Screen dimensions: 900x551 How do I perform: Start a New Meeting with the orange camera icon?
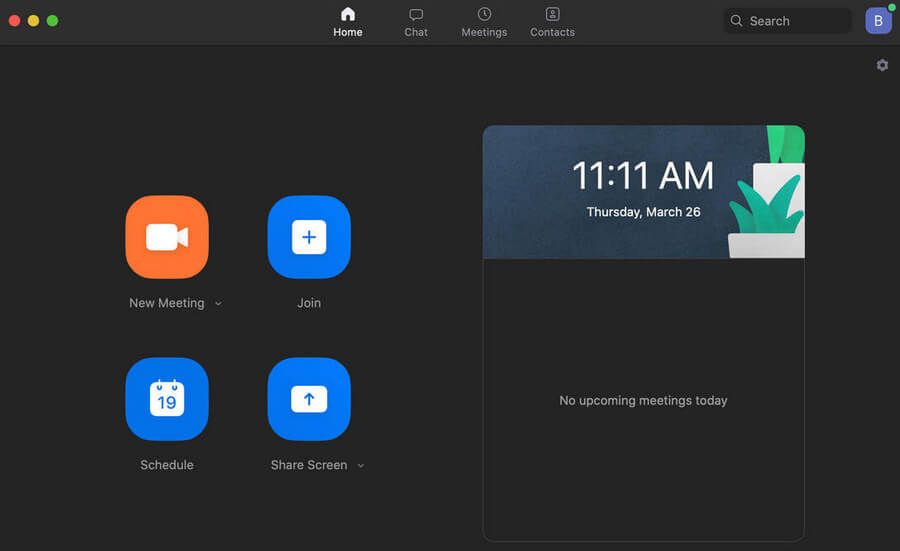tap(167, 237)
